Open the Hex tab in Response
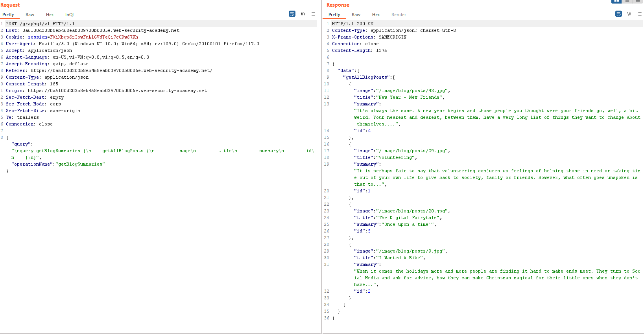Image resolution: width=644 pixels, height=334 pixels. (x=376, y=15)
